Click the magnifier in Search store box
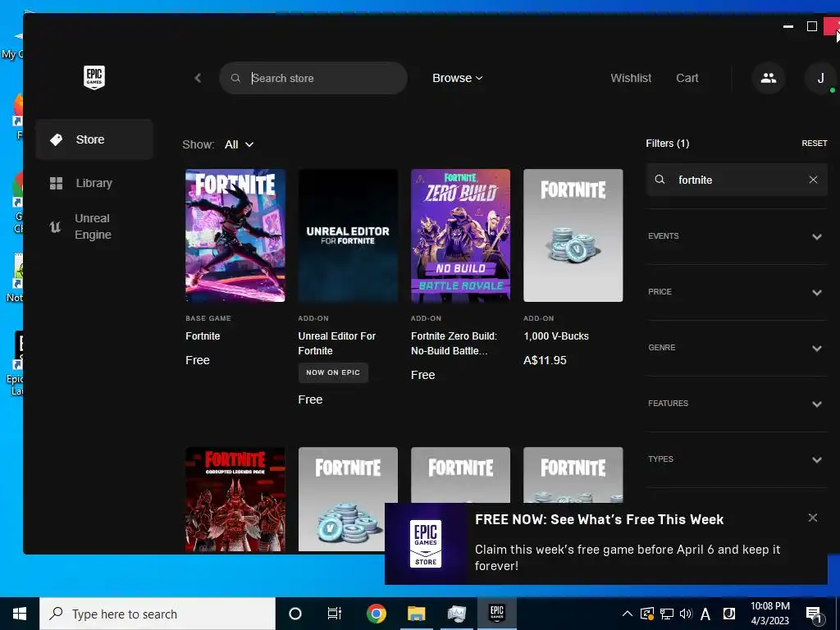The width and height of the screenshot is (840, 630). (x=235, y=78)
